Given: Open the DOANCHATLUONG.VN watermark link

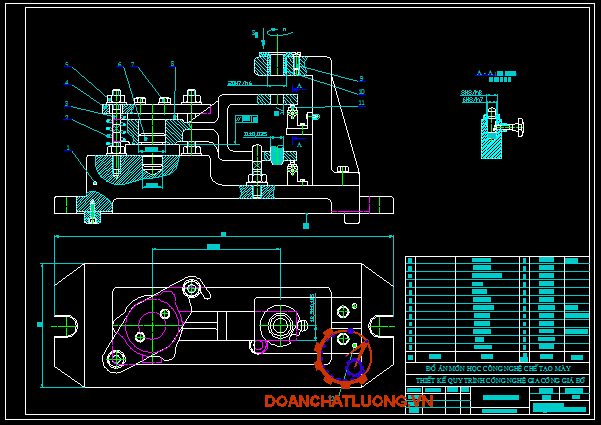Looking at the screenshot, I should tap(349, 401).
